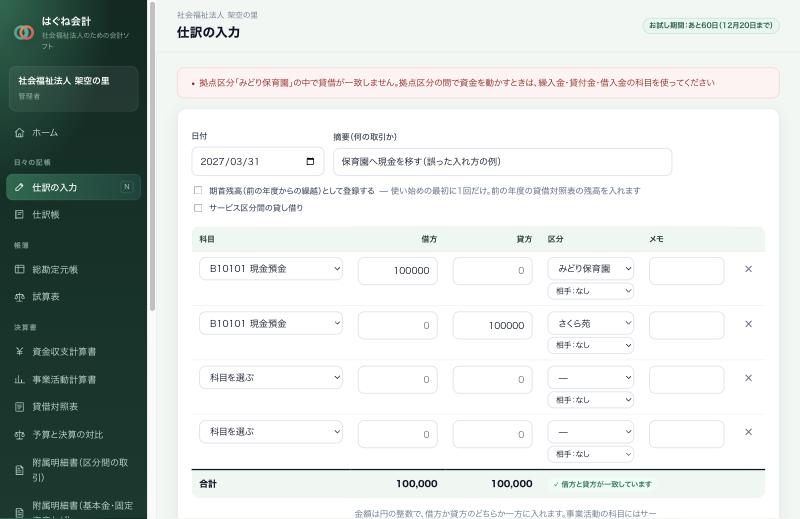Click the 貸借対照表 sheet icon
The height and width of the screenshot is (519, 800).
coord(19,407)
